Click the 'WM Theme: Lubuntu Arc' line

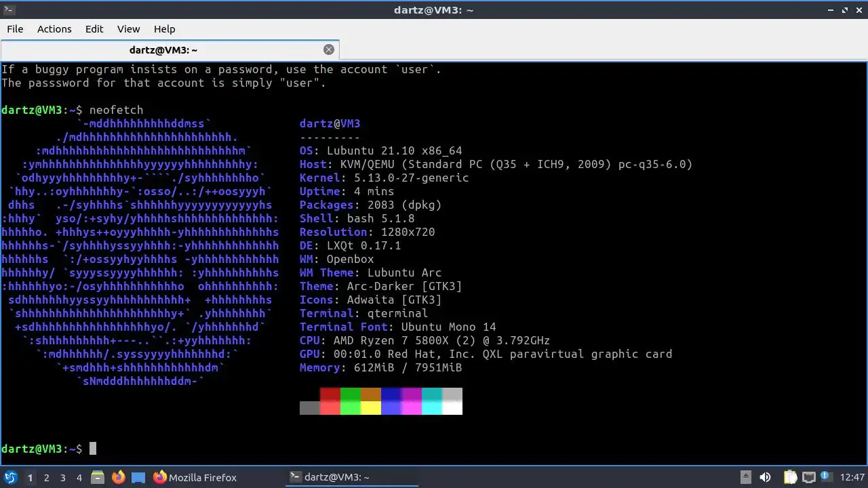[x=371, y=272]
